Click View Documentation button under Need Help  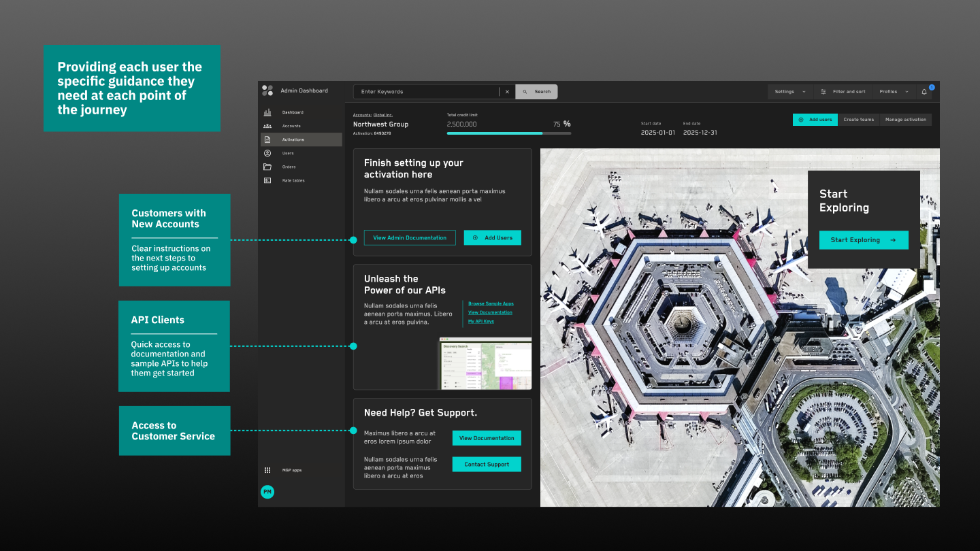tap(487, 438)
